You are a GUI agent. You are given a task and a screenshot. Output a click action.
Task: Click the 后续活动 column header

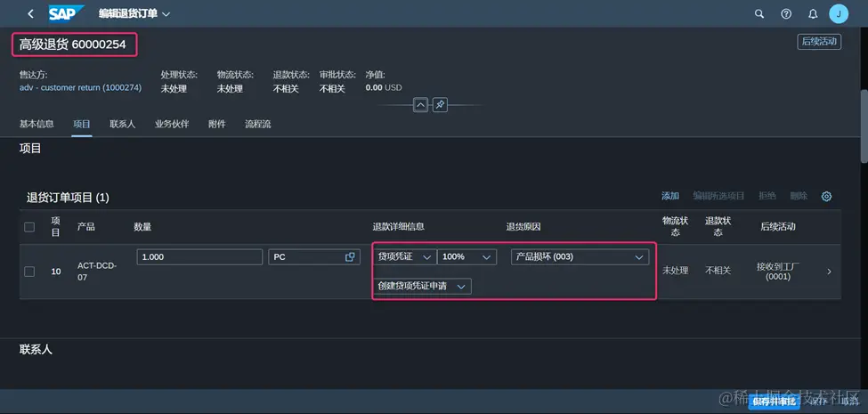point(778,226)
